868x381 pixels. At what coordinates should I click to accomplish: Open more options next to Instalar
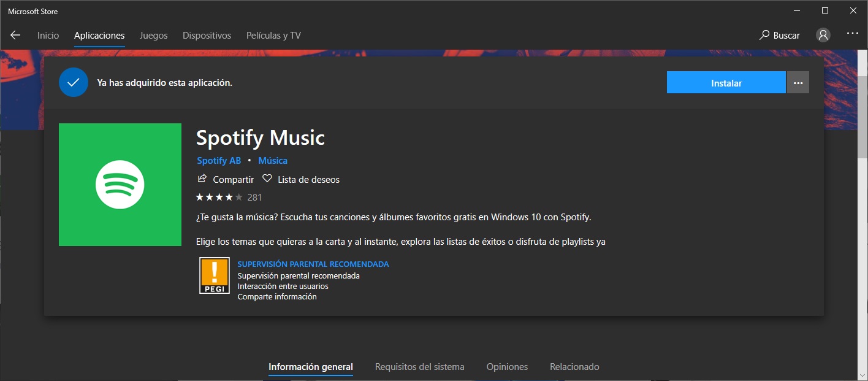tap(798, 83)
